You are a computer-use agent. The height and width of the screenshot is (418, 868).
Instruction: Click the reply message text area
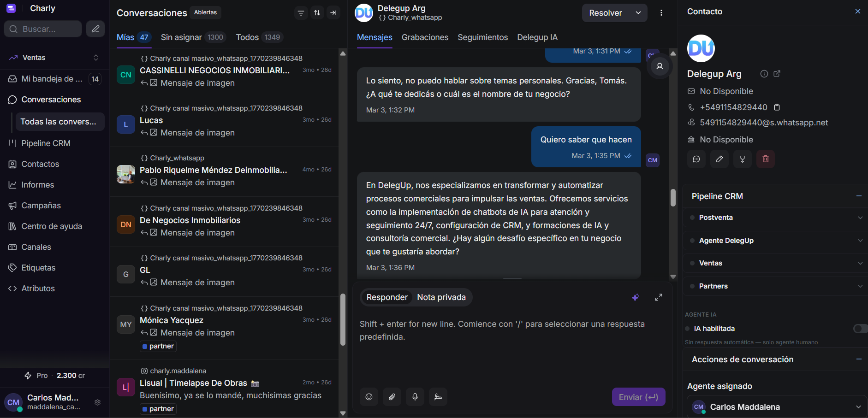click(x=512, y=348)
